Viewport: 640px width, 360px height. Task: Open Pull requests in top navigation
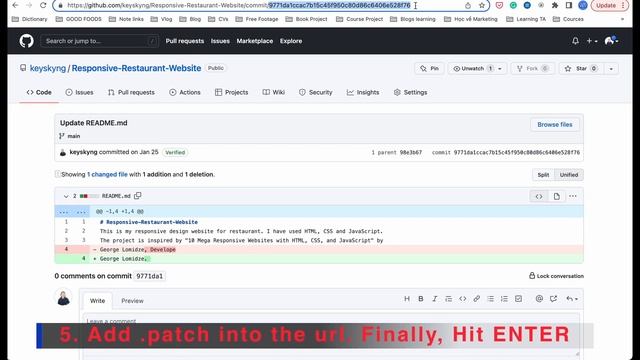[184, 41]
